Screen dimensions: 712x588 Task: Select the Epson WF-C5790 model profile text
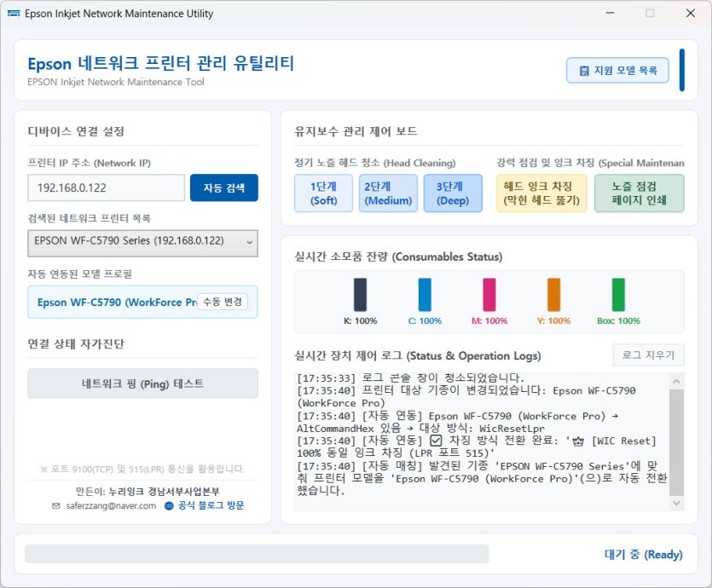(x=117, y=303)
